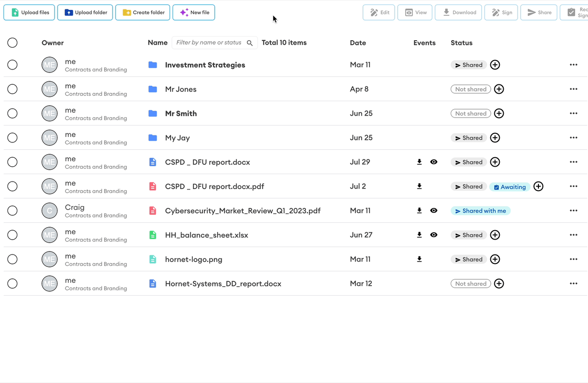Click download event icon for HH_balance_sheet.xlsx
Image resolution: width=588 pixels, height=383 pixels.
[x=419, y=235]
